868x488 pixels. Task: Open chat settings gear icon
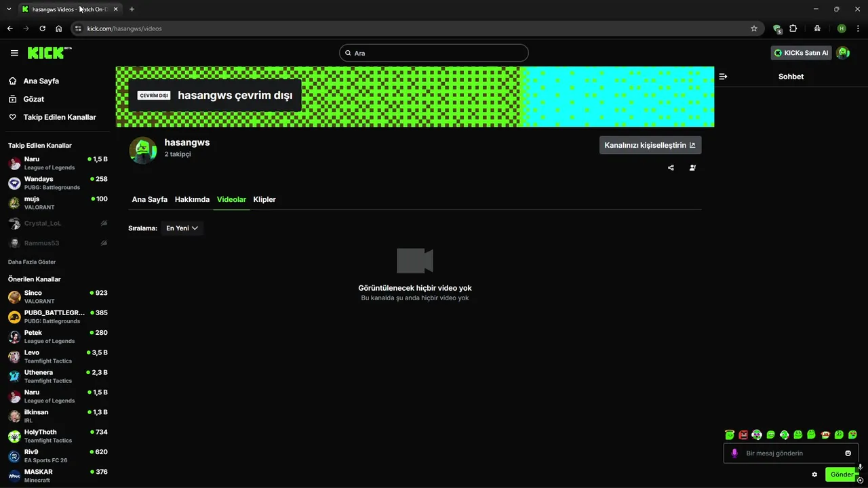point(814,474)
